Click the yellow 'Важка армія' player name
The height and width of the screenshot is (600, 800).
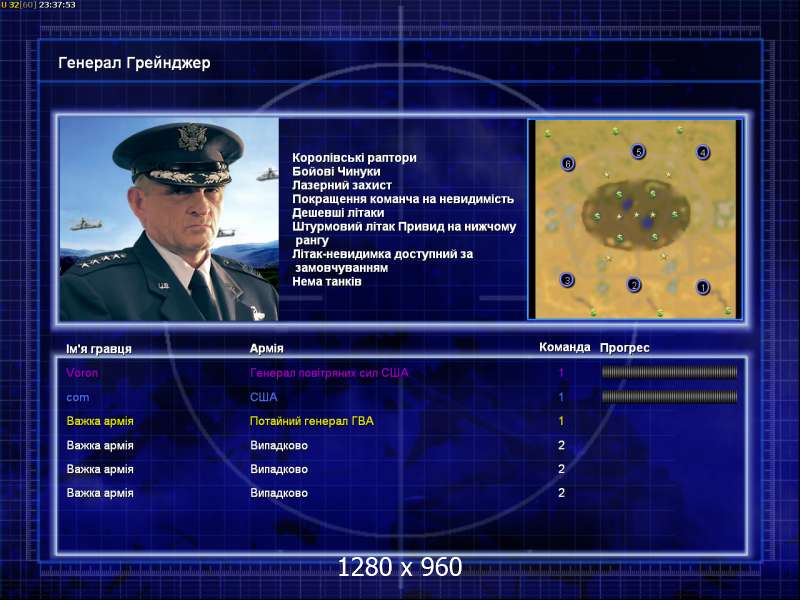pyautogui.click(x=100, y=421)
